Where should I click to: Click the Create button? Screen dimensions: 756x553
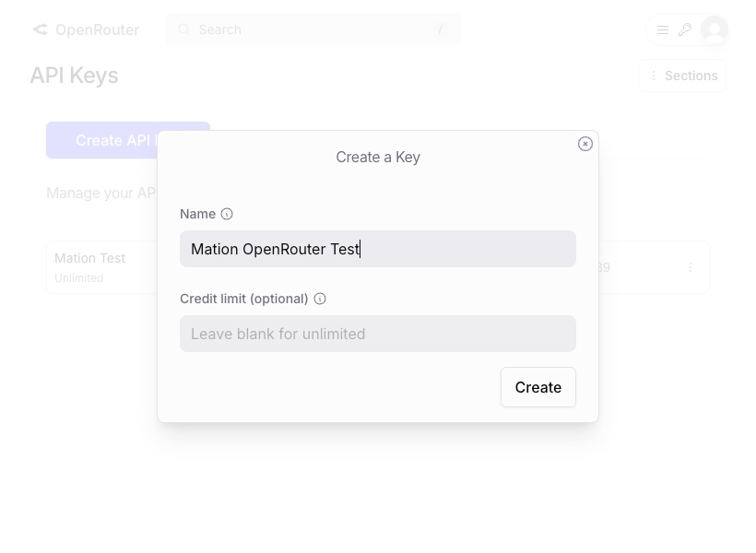click(538, 387)
